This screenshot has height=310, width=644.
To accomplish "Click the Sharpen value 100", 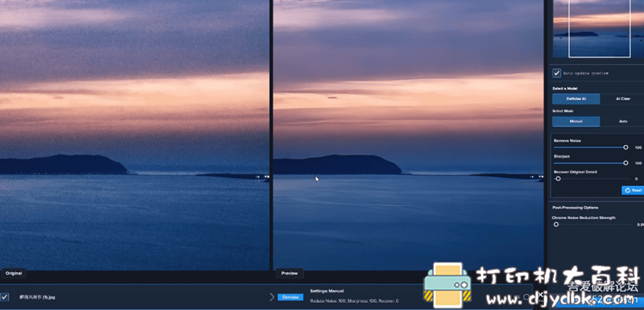I will pos(638,163).
